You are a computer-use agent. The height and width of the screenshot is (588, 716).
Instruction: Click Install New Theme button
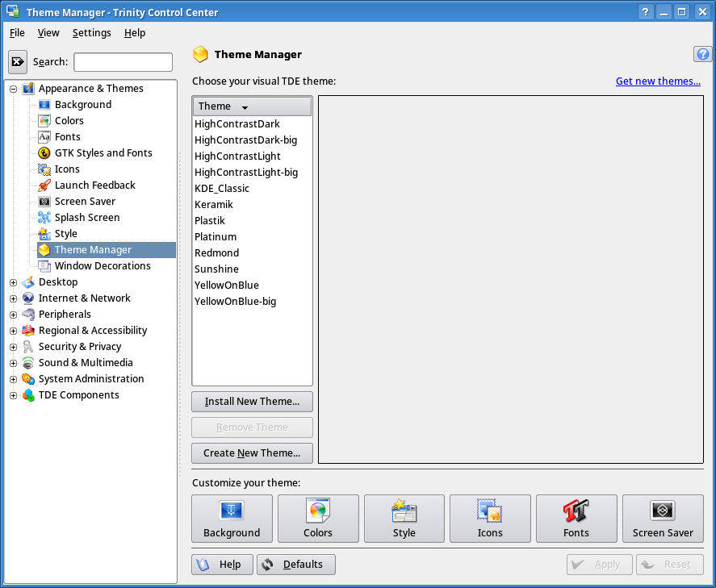(252, 402)
